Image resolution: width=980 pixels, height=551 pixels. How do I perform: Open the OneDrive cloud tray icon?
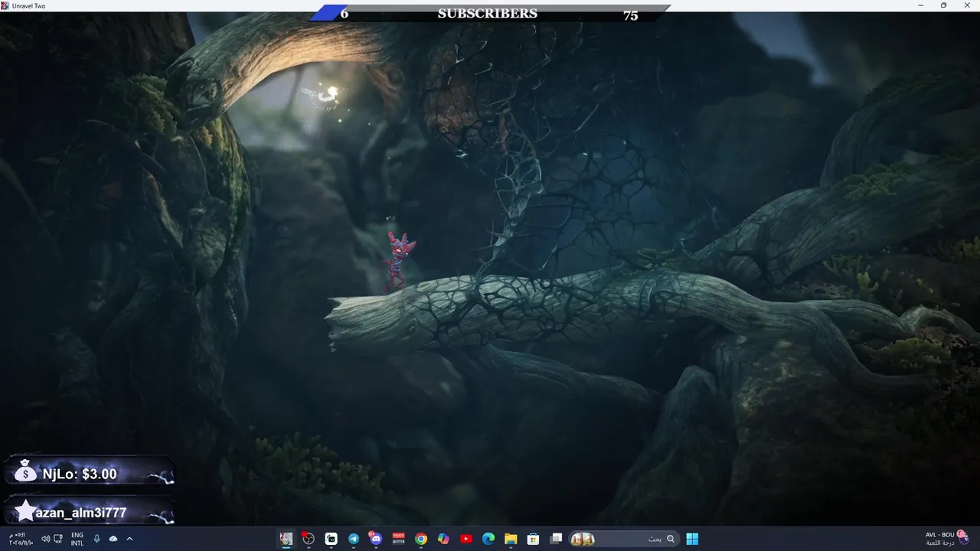coord(113,539)
